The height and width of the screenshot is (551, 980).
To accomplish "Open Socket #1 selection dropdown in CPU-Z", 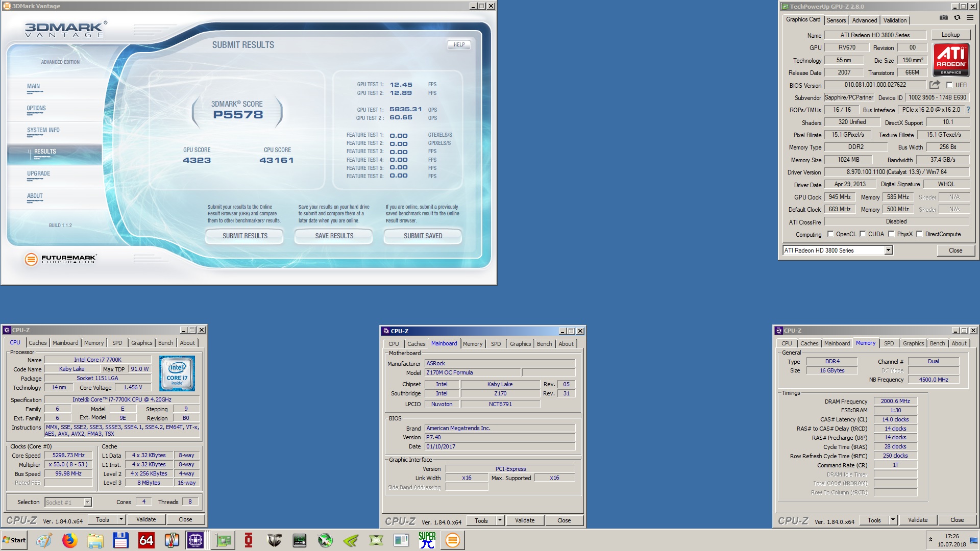I will coord(87,503).
